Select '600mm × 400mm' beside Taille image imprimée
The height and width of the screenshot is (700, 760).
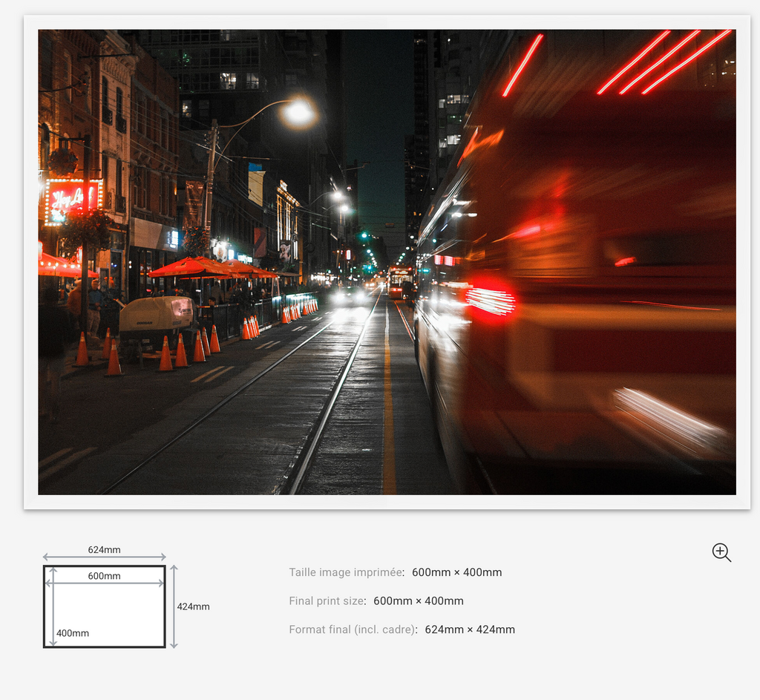pyautogui.click(x=456, y=572)
